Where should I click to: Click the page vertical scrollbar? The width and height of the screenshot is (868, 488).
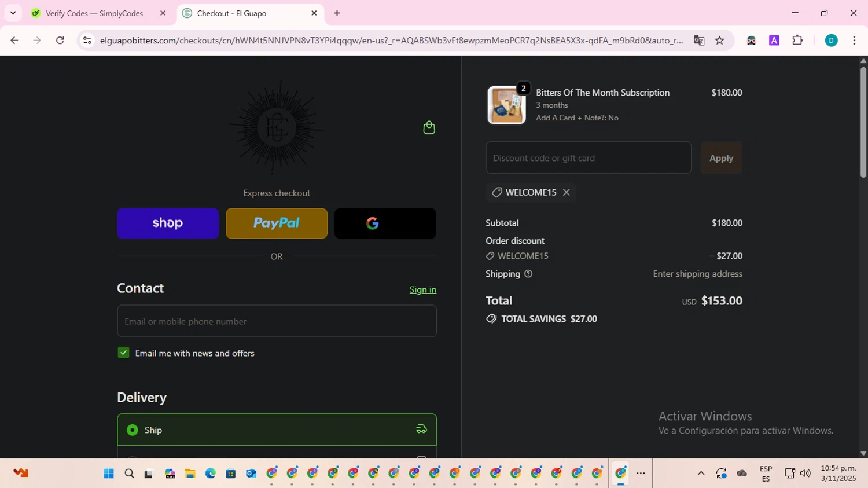(x=863, y=122)
